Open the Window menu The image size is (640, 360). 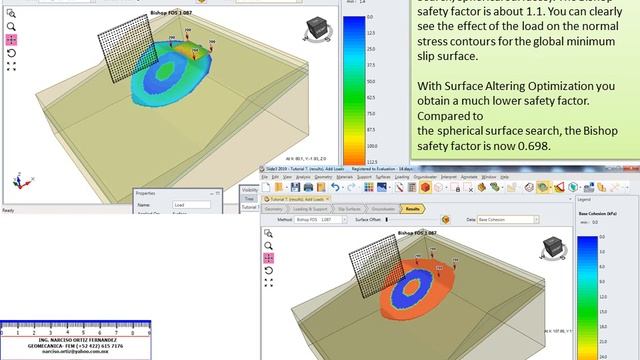489,177
